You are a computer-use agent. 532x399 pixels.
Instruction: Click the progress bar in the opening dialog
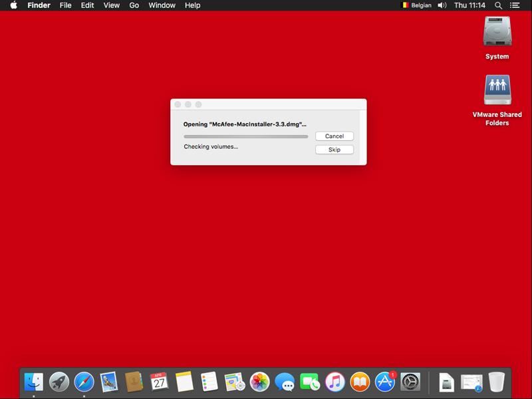point(246,136)
